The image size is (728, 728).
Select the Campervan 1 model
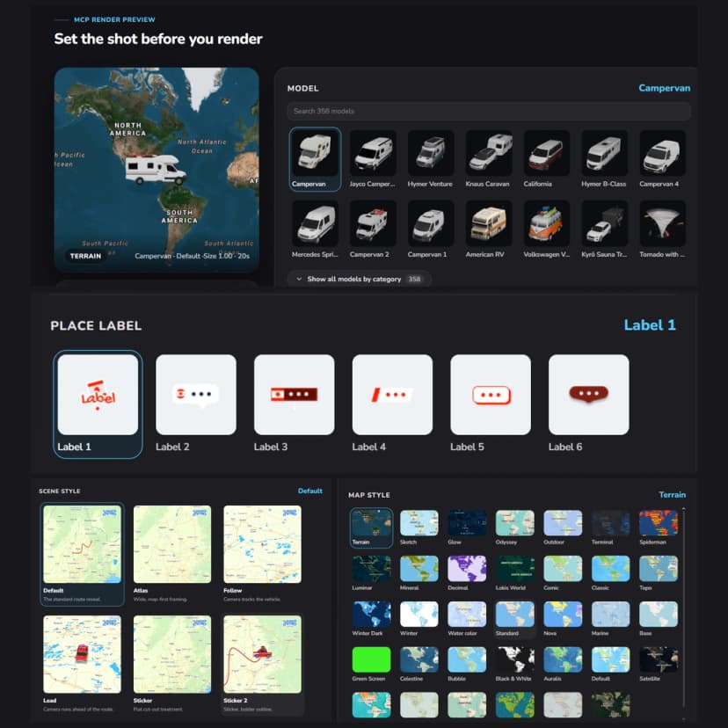coord(431,223)
